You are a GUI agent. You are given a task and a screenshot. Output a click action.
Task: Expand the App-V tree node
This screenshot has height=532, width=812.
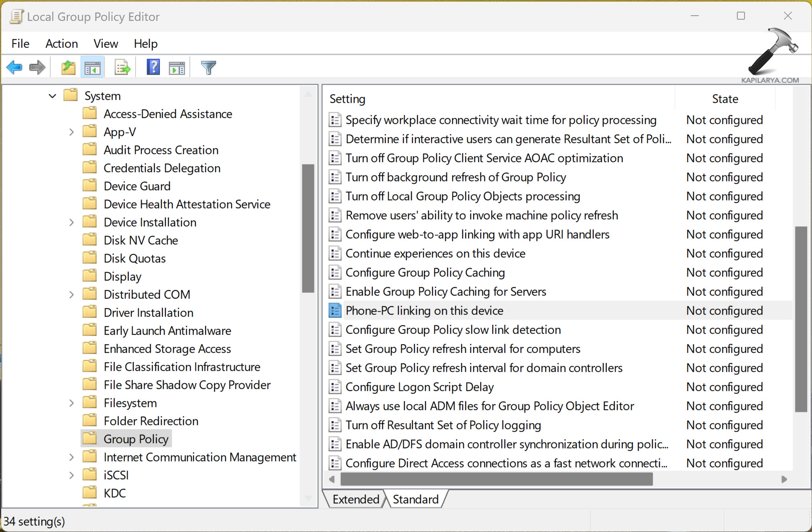pos(71,132)
